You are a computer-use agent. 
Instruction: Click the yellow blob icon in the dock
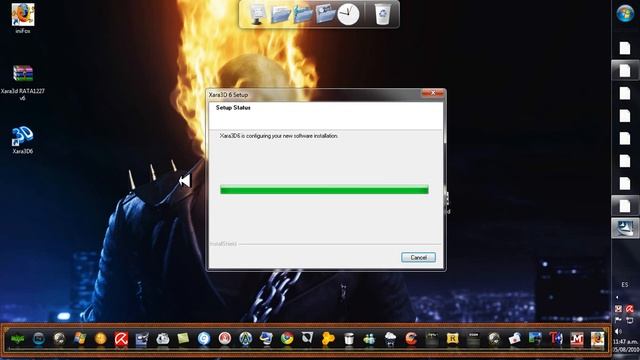click(328, 338)
